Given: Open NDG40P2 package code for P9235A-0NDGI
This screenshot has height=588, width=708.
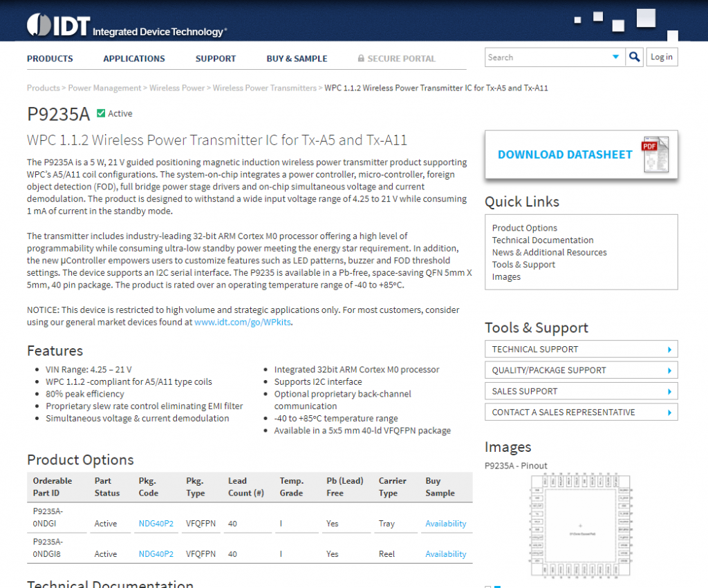Looking at the screenshot, I should pyautogui.click(x=156, y=524).
